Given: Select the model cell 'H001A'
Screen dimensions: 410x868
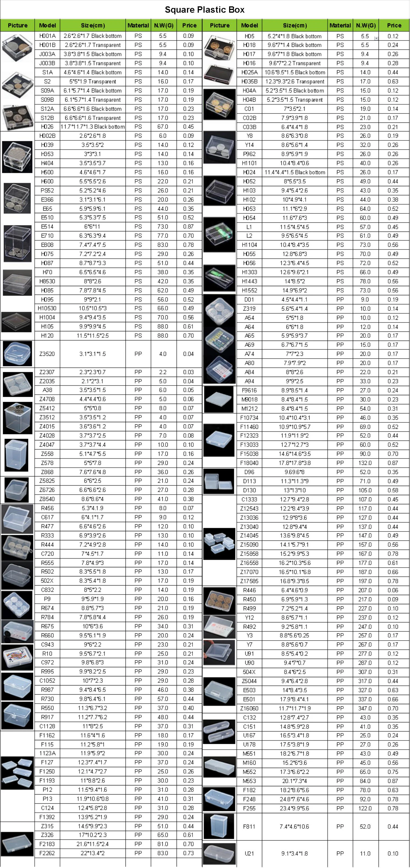Looking at the screenshot, I should pos(47,36).
